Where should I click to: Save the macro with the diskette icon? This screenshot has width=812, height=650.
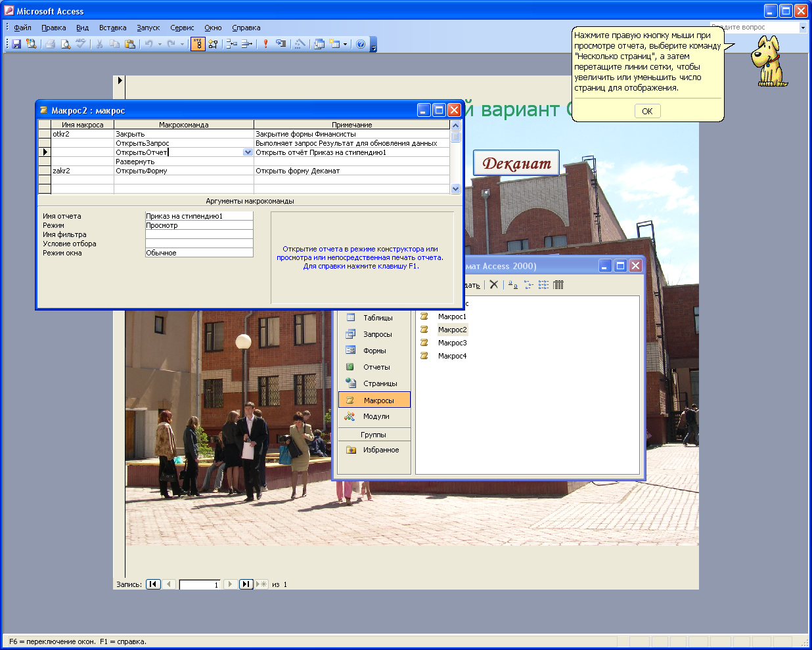pyautogui.click(x=16, y=44)
